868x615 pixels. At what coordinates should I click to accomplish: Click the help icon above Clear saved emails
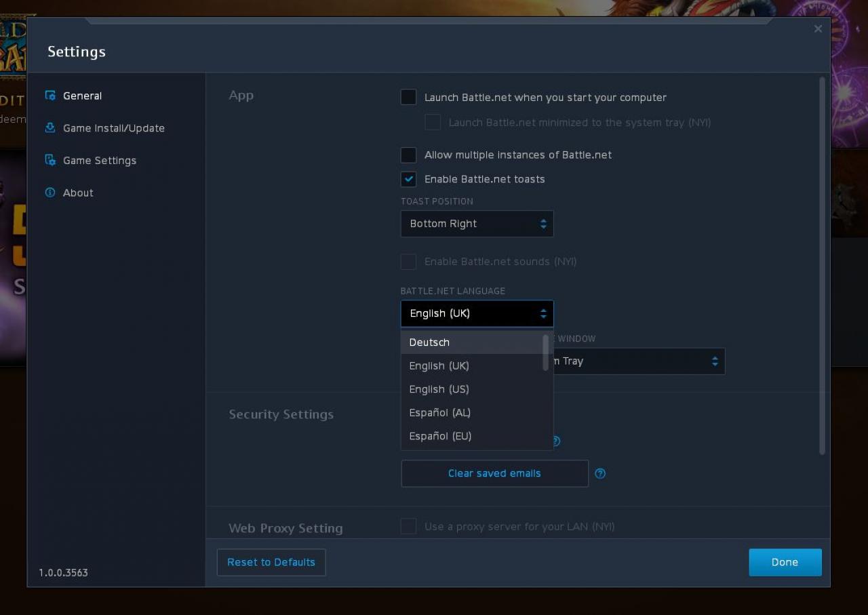[x=557, y=441]
